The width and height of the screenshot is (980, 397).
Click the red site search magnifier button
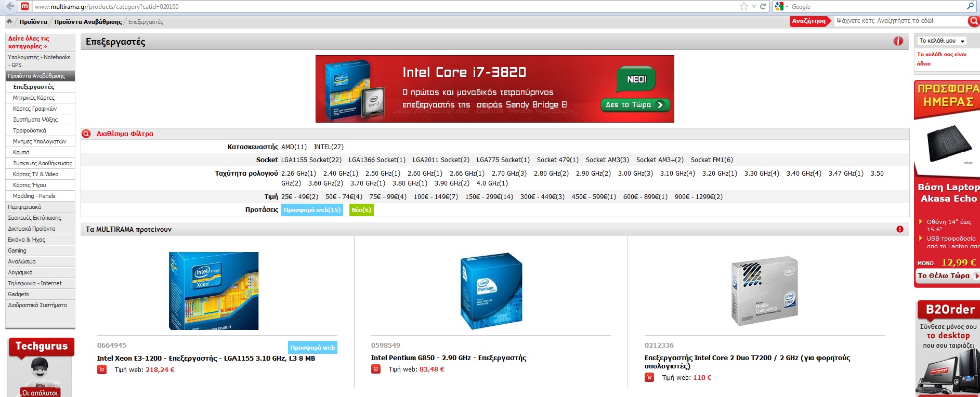(x=973, y=21)
